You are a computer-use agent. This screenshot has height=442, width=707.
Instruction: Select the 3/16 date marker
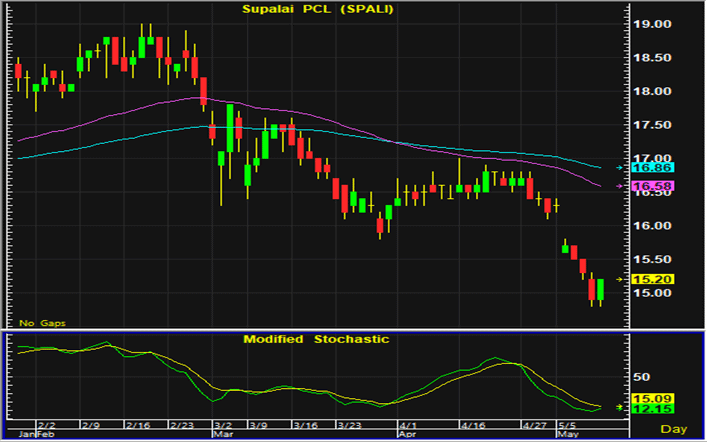pyautogui.click(x=305, y=425)
